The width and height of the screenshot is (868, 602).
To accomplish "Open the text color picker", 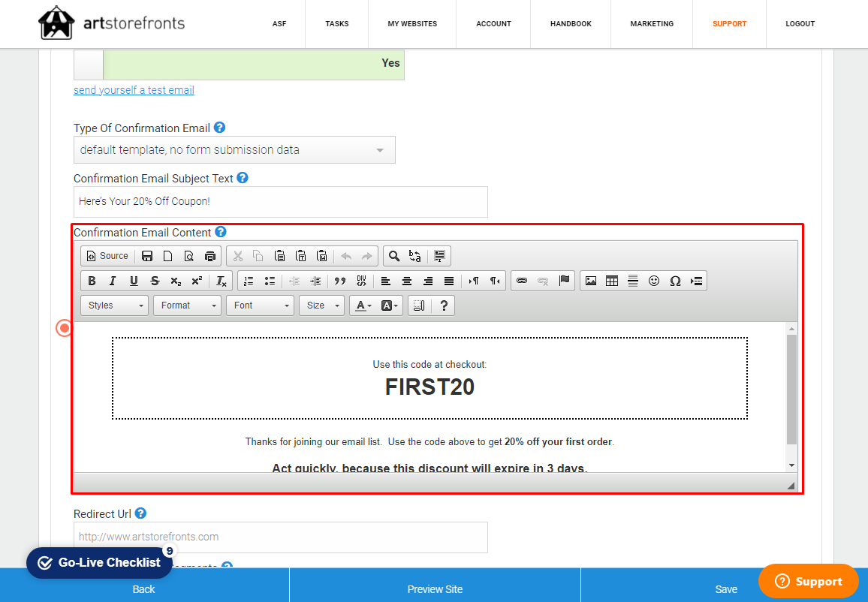I will (x=363, y=306).
